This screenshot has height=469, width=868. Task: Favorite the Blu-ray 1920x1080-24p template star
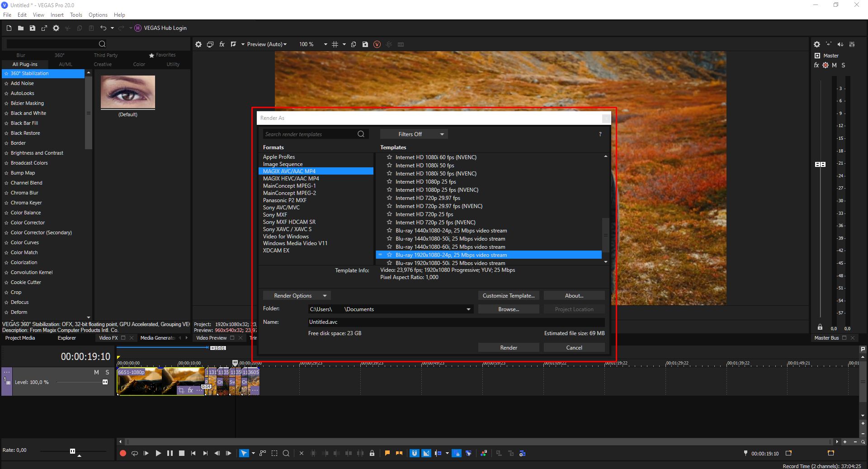(389, 255)
